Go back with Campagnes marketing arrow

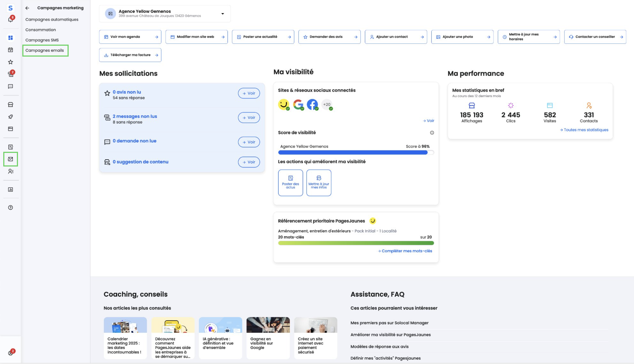27,8
